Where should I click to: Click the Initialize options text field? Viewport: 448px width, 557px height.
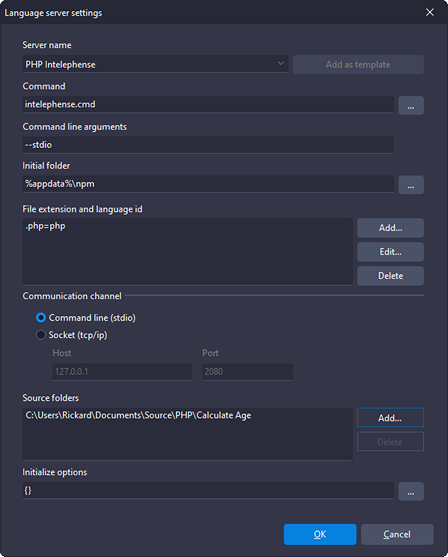208,491
